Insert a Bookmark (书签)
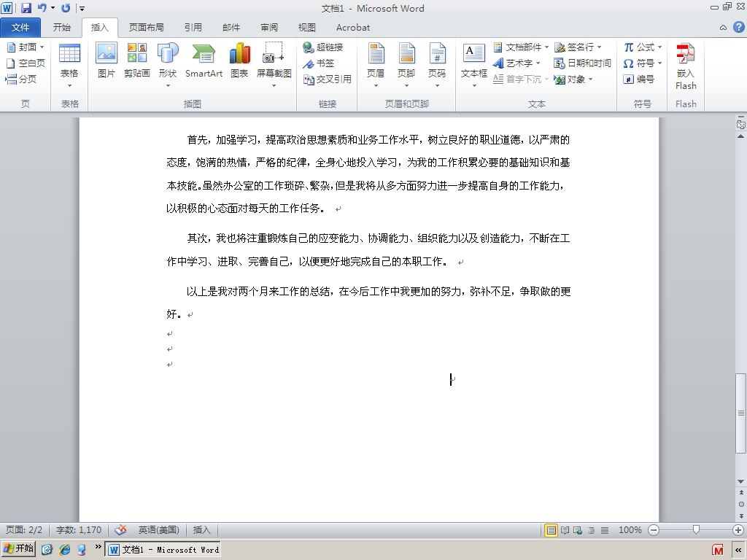This screenshot has width=747, height=560. click(319, 63)
